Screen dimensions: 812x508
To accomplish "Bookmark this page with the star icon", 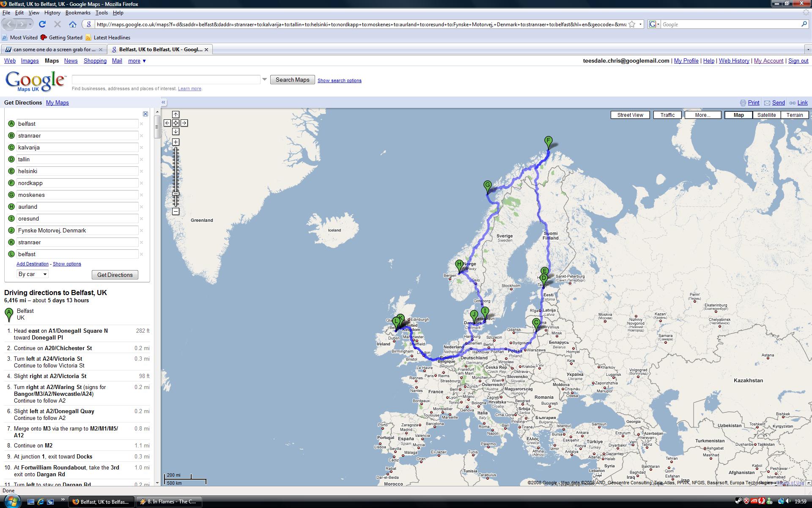I will click(632, 25).
